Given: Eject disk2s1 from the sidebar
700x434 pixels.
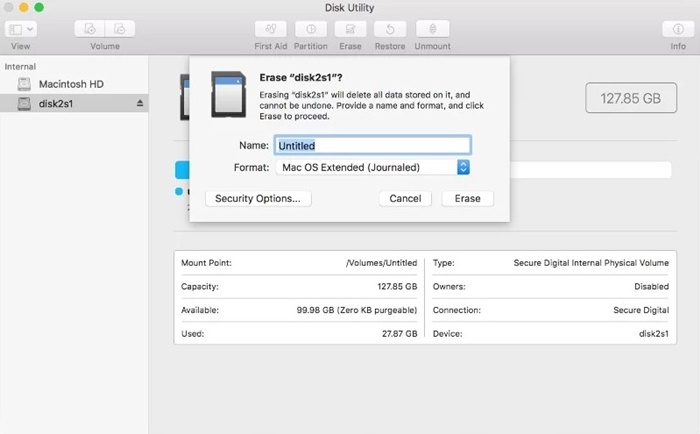Looking at the screenshot, I should pyautogui.click(x=140, y=104).
